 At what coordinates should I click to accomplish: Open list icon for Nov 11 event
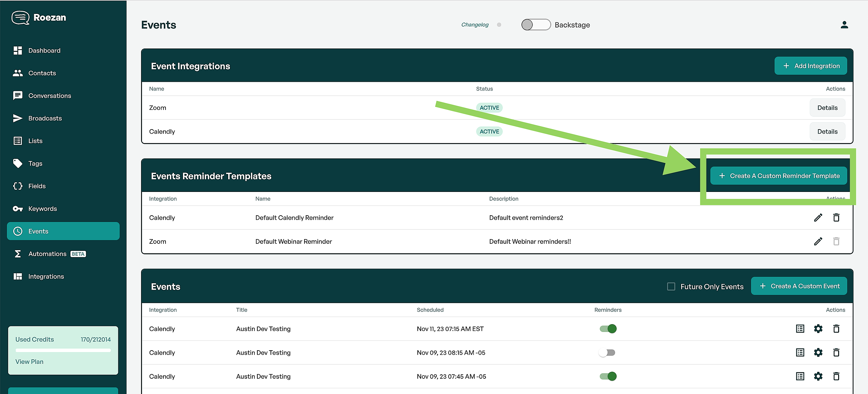[x=800, y=329]
